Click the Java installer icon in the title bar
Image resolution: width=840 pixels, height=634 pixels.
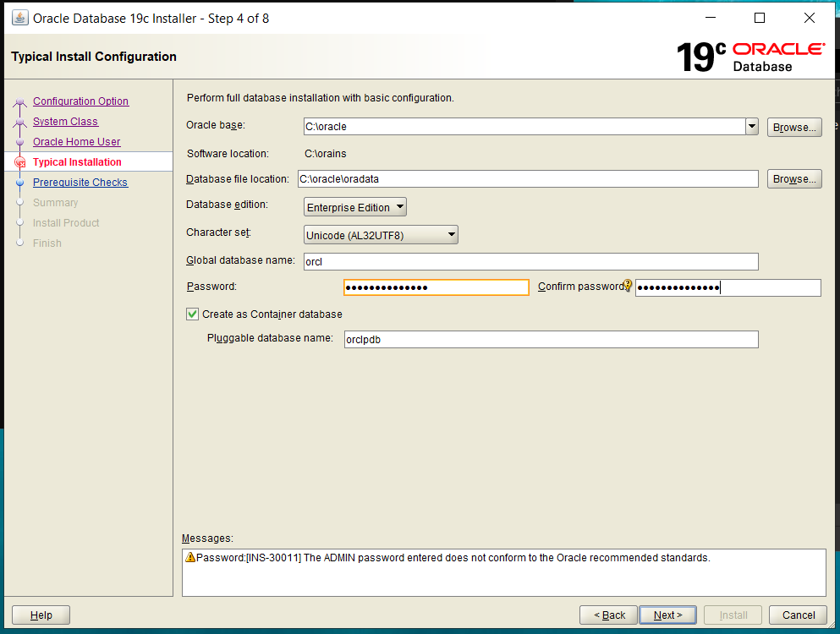coord(19,18)
